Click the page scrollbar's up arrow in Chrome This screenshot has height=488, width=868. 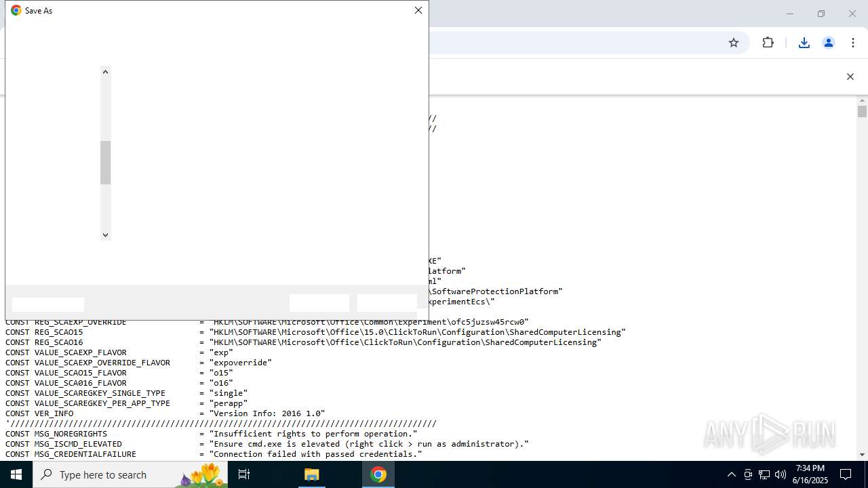click(x=862, y=101)
